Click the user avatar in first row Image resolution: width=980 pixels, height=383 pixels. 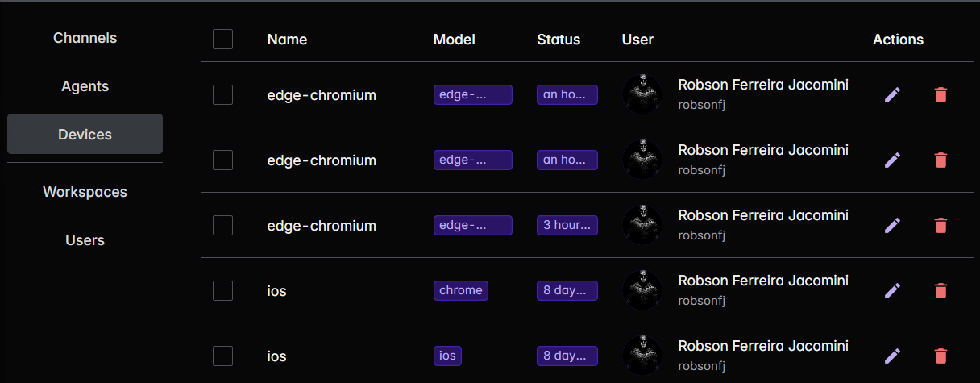[642, 94]
